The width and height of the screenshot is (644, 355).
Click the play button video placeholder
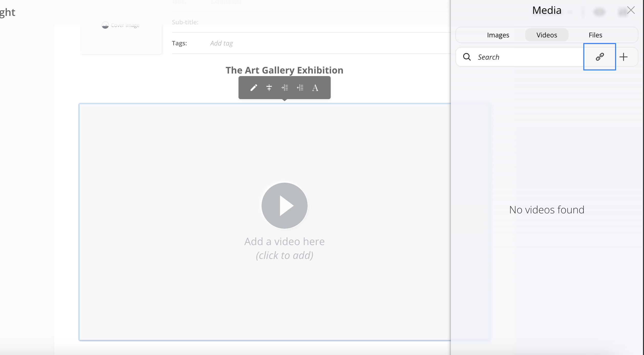[x=284, y=205]
